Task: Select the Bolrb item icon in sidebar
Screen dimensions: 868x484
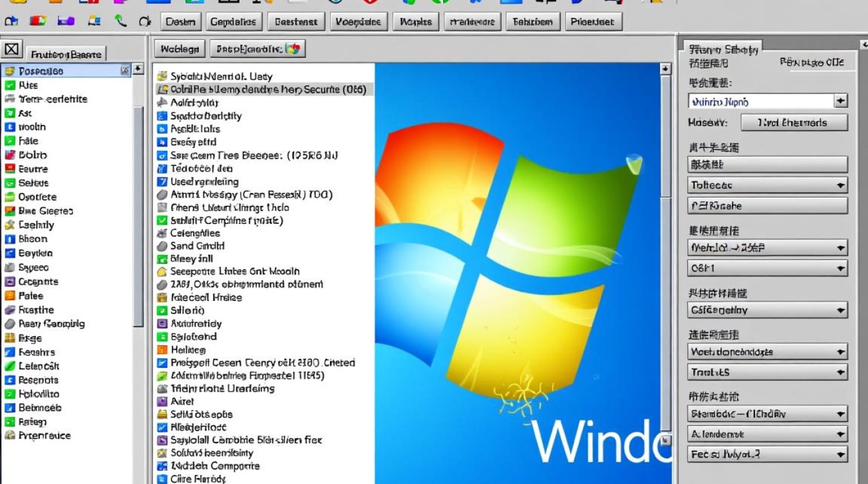Action: (x=10, y=155)
